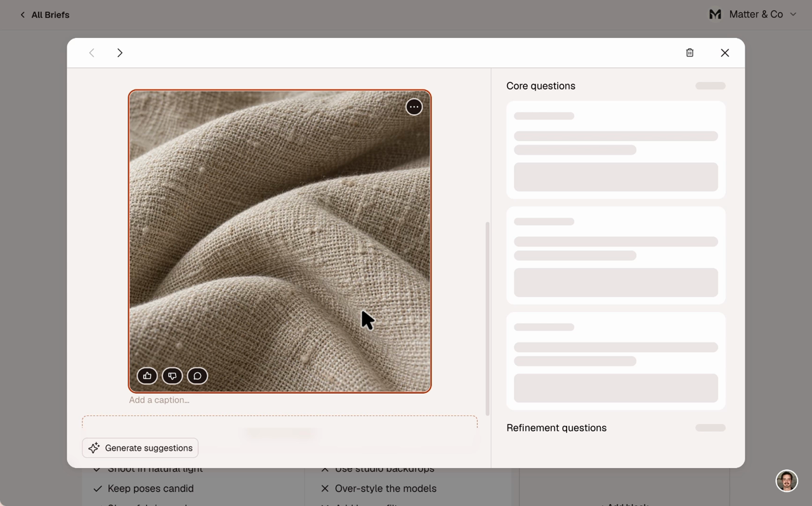Viewport: 812px width, 506px height.
Task: Click "Keep poses candid" in the background brief
Action: (151, 488)
